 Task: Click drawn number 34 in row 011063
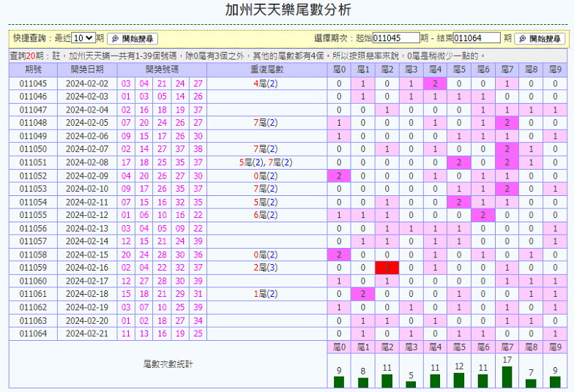(x=198, y=320)
